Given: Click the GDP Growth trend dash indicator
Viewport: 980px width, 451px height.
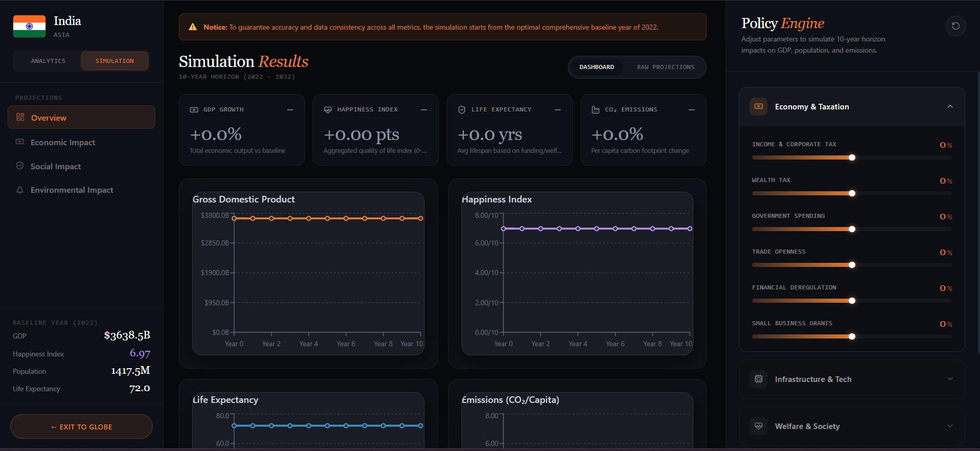Looking at the screenshot, I should coord(290,109).
